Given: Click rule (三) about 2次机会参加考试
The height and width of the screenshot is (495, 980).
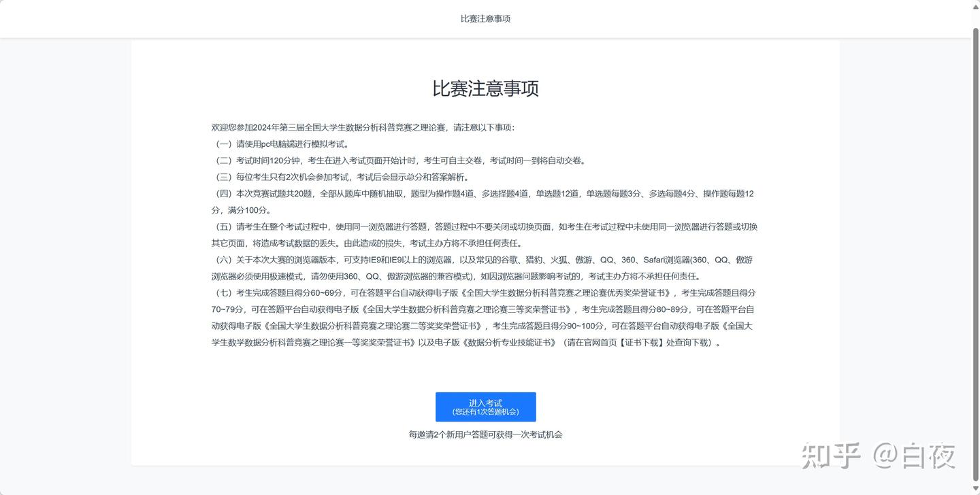Looking at the screenshot, I should point(340,177).
